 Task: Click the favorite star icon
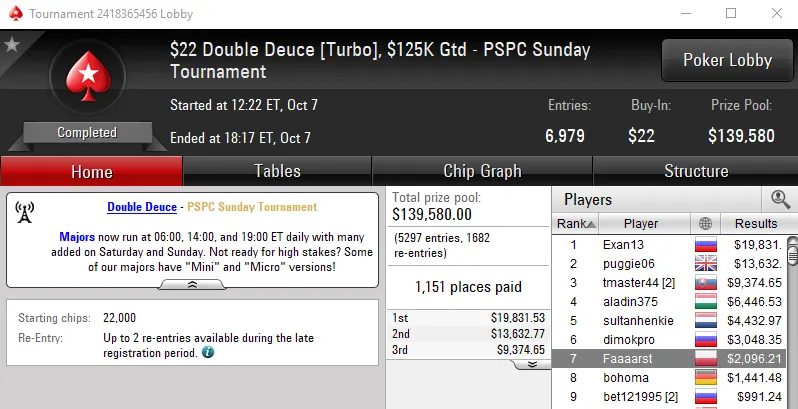pos(12,44)
